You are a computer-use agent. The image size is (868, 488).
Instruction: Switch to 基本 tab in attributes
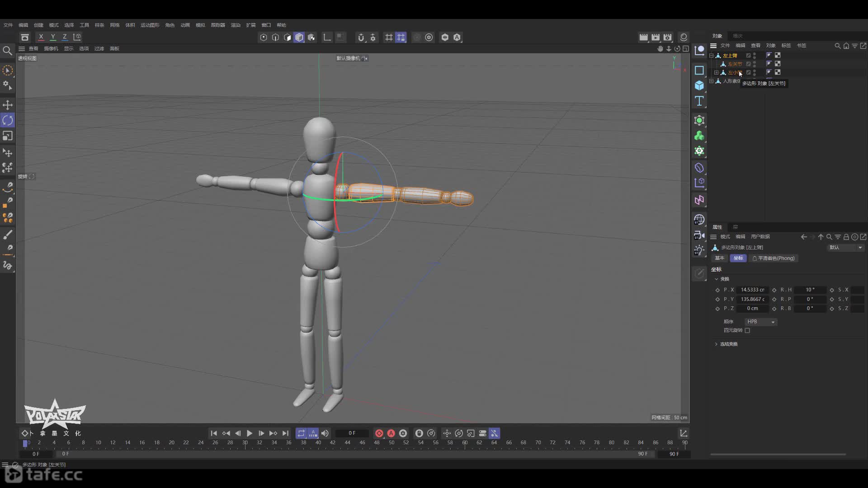720,258
